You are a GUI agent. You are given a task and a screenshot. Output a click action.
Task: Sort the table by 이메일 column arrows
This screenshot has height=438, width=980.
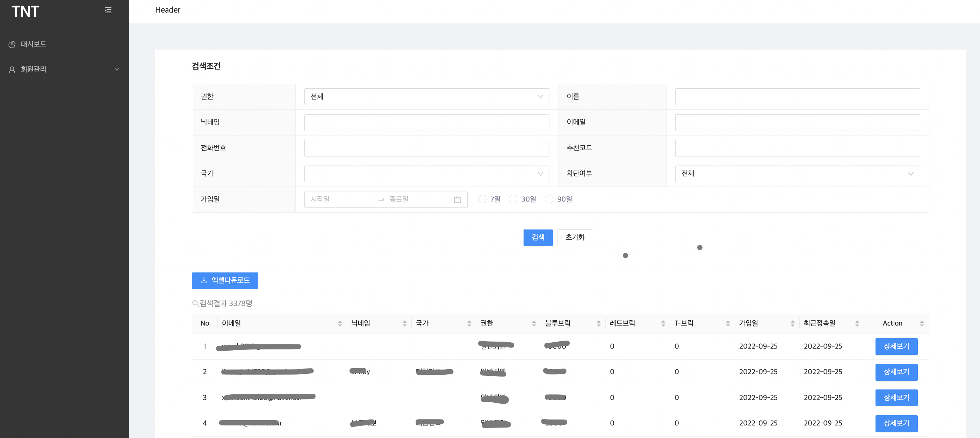tap(340, 323)
